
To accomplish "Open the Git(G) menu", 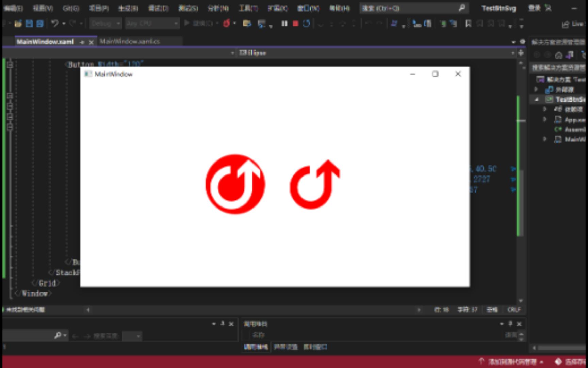I will (71, 8).
